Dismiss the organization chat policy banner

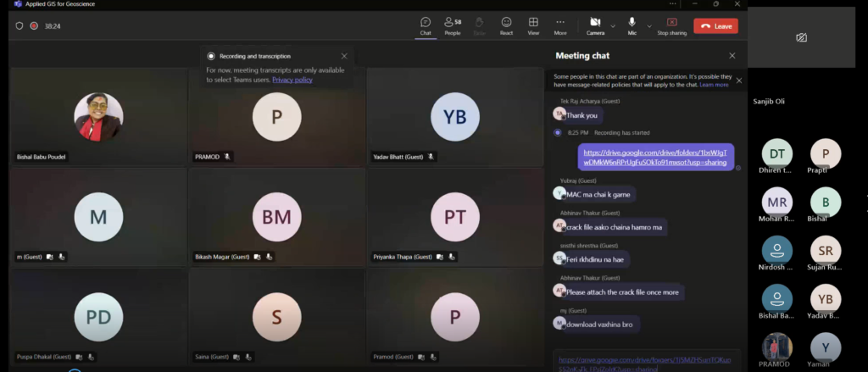pyautogui.click(x=738, y=81)
